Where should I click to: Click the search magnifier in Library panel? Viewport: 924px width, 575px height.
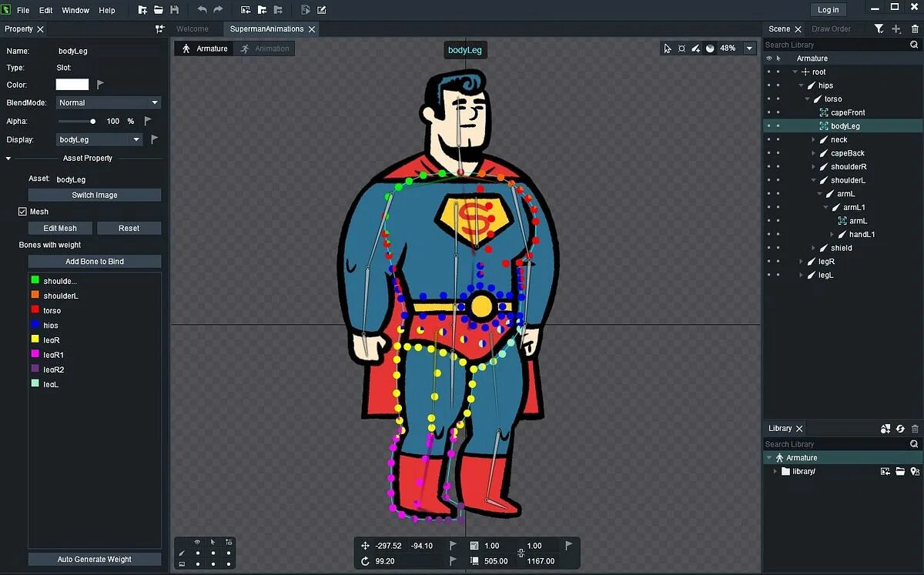coord(914,444)
